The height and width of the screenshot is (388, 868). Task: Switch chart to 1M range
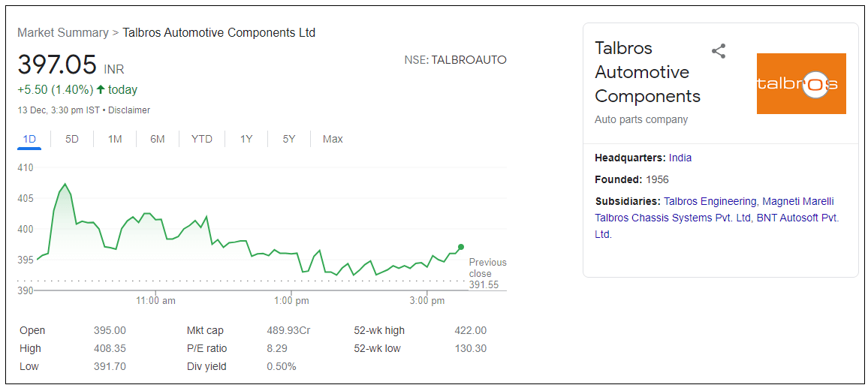[115, 139]
